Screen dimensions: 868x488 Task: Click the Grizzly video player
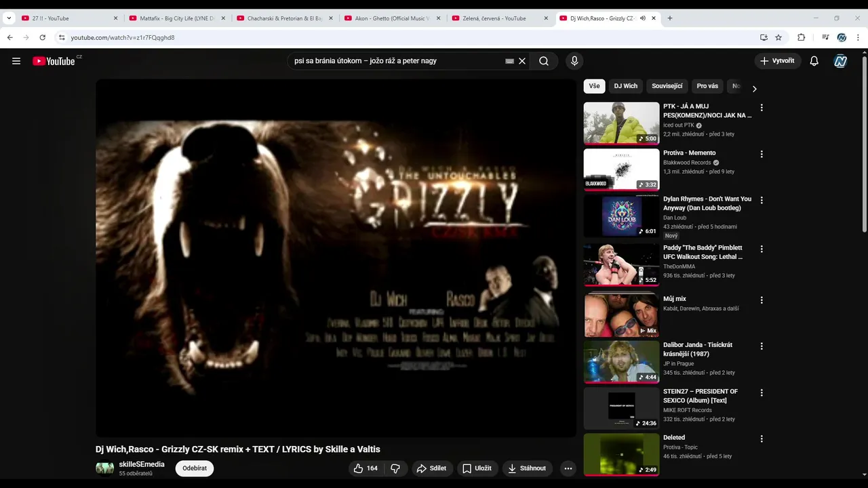(x=336, y=258)
